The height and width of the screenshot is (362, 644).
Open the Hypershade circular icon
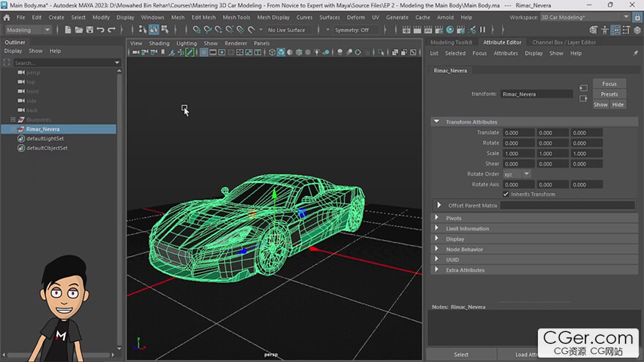[x=450, y=30]
